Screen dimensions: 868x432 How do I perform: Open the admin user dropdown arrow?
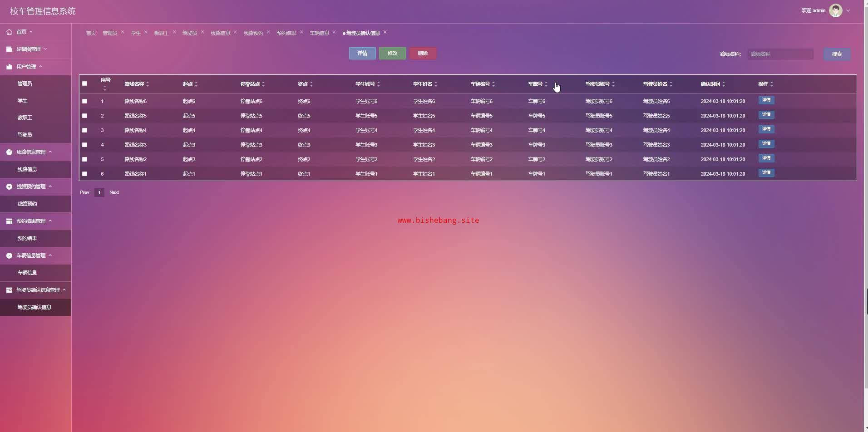pyautogui.click(x=848, y=10)
